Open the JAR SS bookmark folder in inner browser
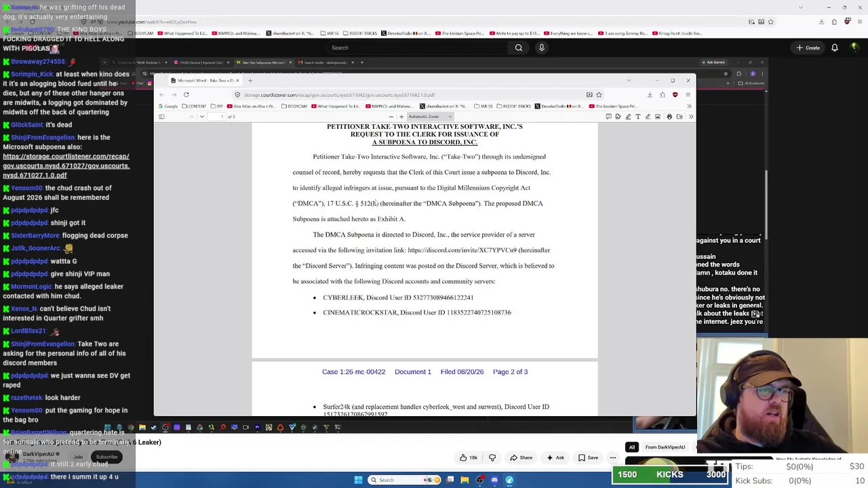Viewport: 868px width, 488px height. pyautogui.click(x=484, y=106)
